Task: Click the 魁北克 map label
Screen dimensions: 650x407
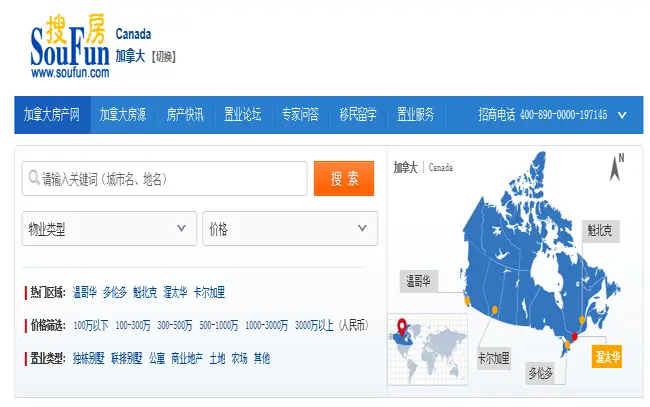Action: (x=599, y=231)
